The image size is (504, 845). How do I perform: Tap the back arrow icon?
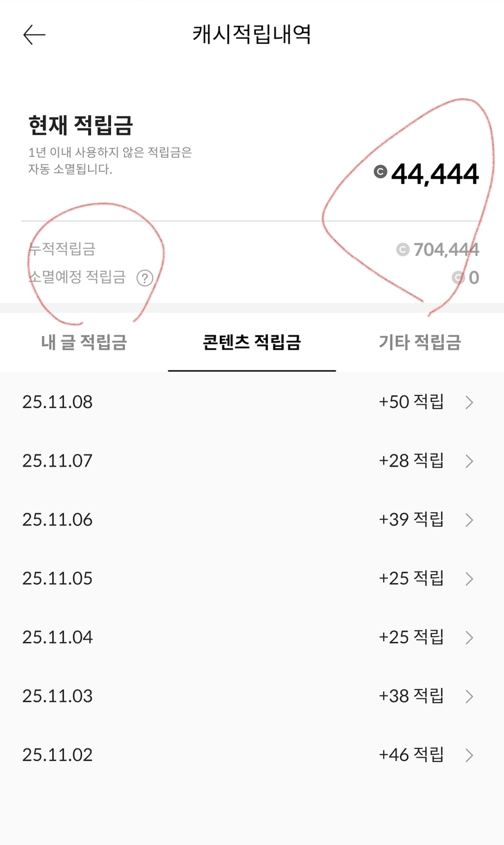click(x=35, y=35)
